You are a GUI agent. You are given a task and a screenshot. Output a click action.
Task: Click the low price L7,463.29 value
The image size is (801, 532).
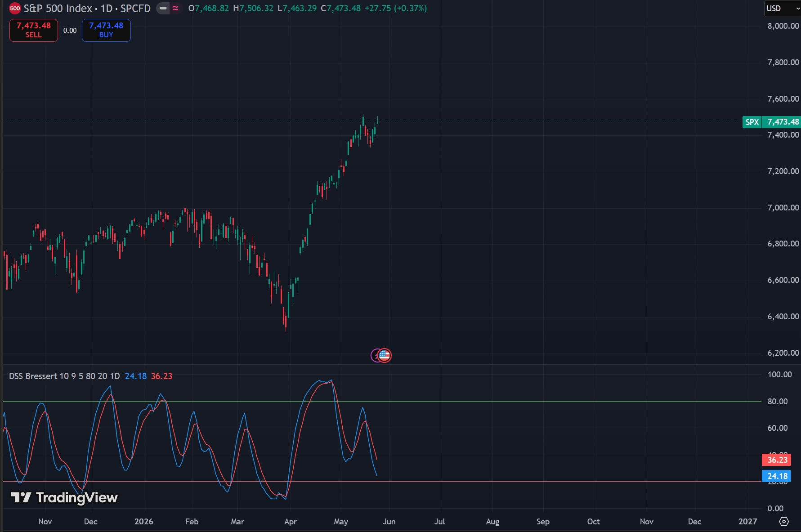(x=297, y=8)
